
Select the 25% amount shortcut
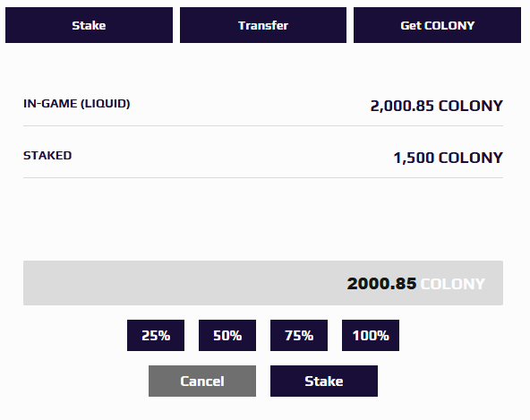[x=156, y=336]
